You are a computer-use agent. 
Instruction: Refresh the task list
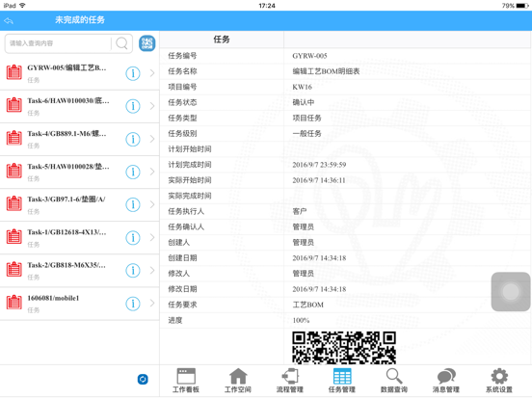pyautogui.click(x=143, y=379)
